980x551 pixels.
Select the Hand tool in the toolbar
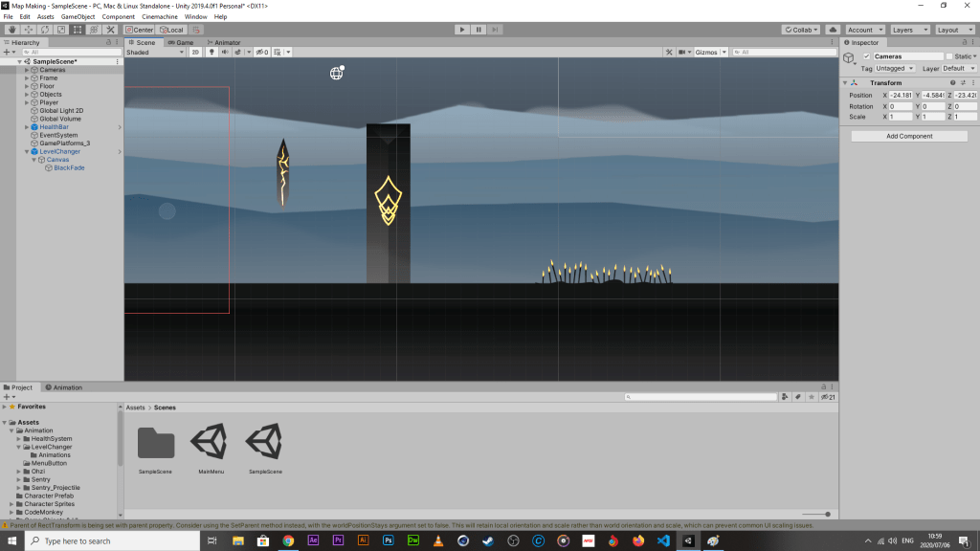click(11, 30)
